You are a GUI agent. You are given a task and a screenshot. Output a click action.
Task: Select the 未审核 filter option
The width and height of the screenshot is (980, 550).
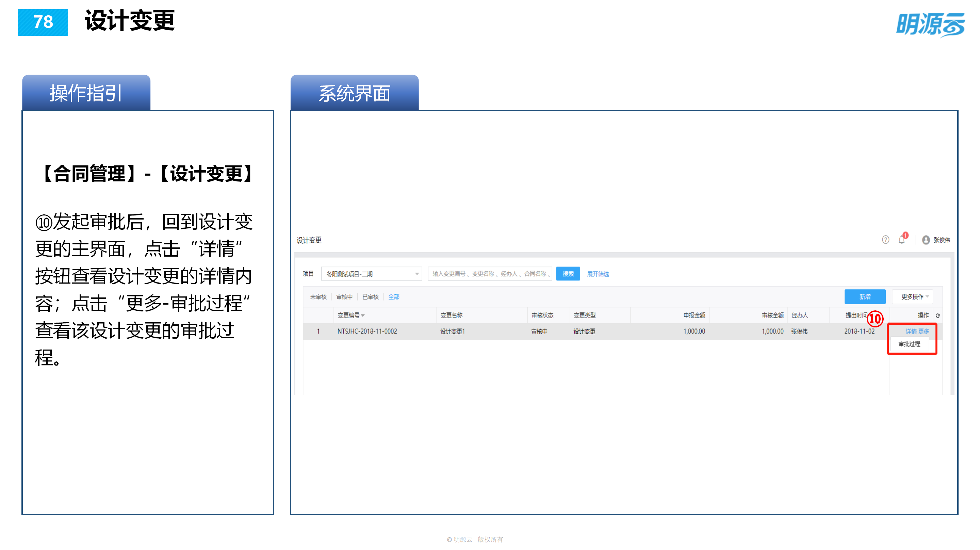tap(320, 296)
